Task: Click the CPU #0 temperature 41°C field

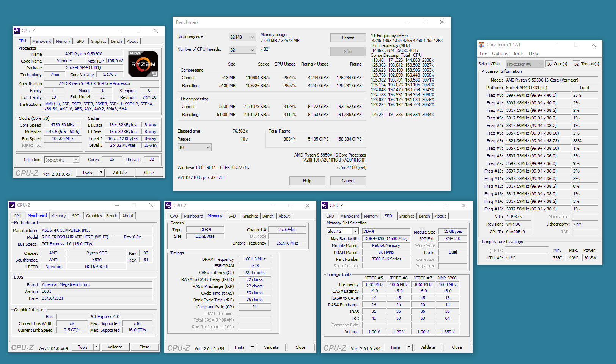Action: [x=527, y=258]
